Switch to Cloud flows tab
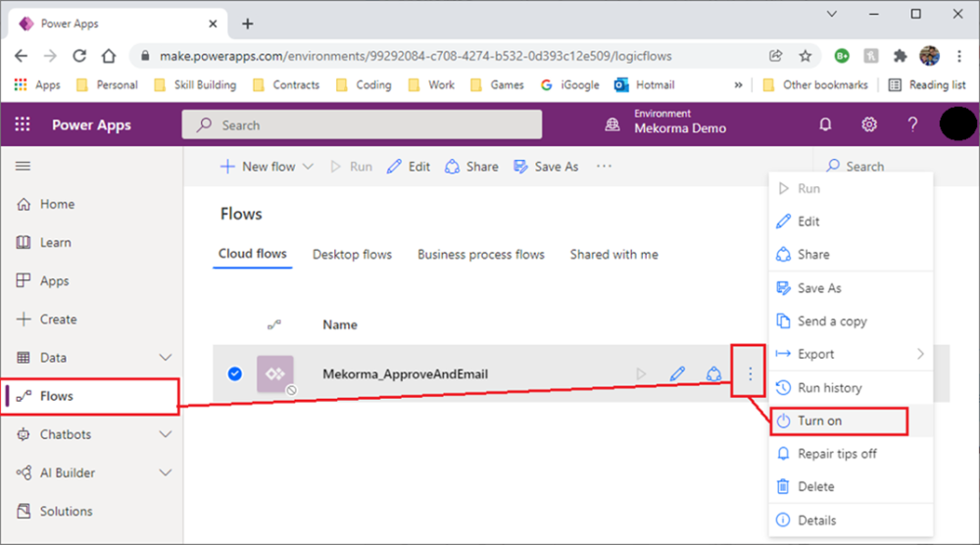This screenshot has width=980, height=545. [x=253, y=254]
